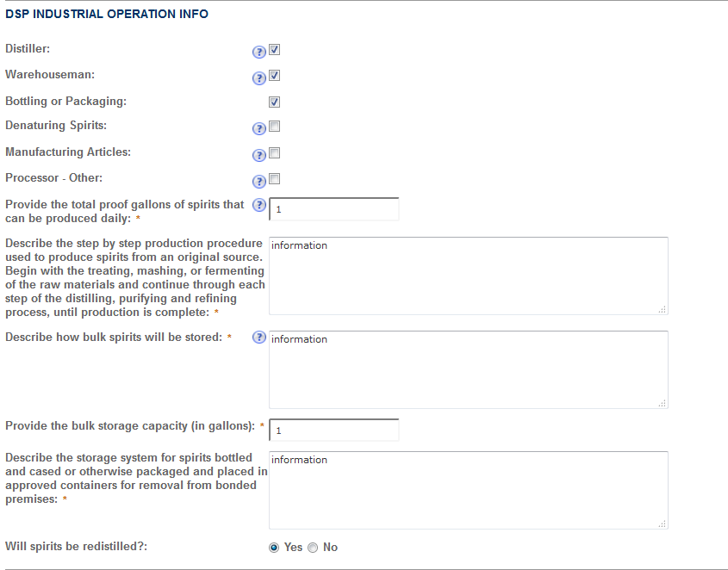Click the help icon beside Warehouseman

[x=258, y=78]
